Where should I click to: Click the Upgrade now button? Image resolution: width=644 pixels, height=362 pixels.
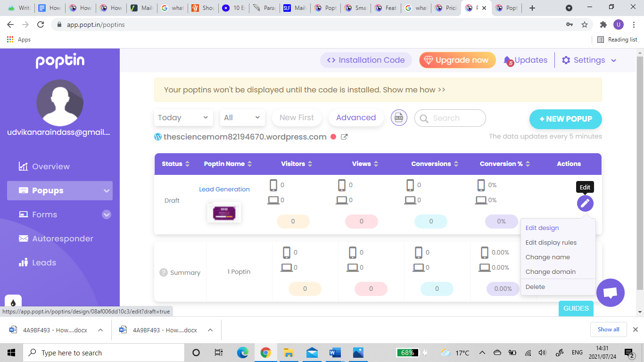tap(457, 60)
